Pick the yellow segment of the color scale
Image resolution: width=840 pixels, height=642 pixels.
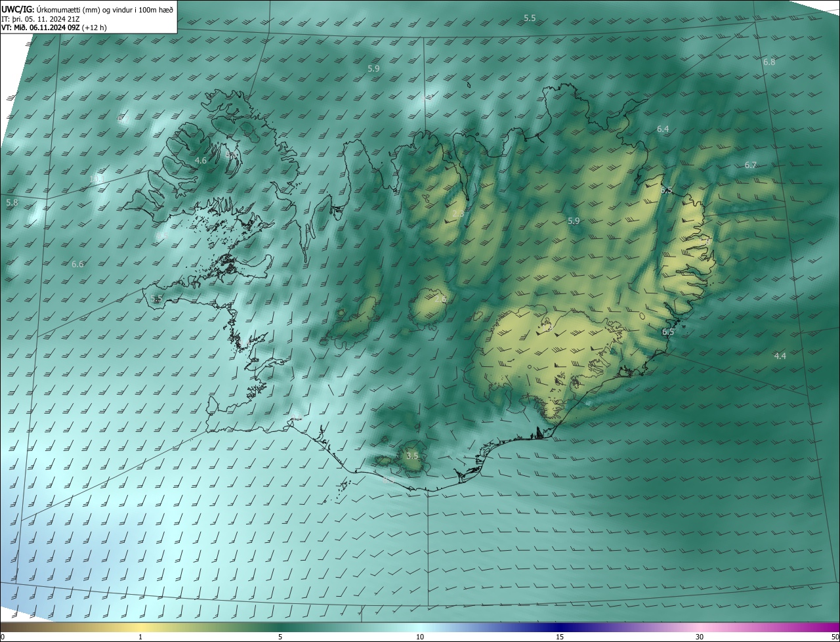(x=140, y=627)
